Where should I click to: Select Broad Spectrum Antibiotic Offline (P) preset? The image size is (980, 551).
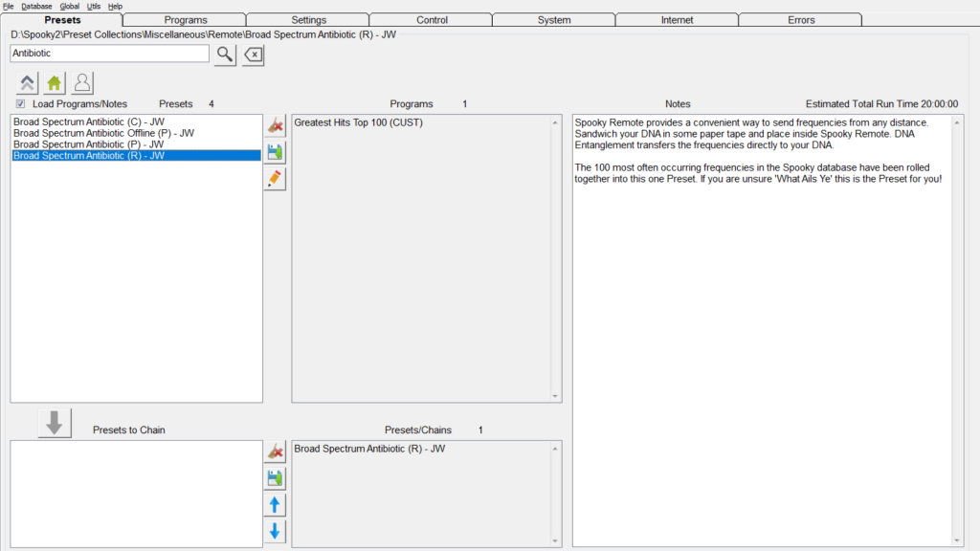pos(103,133)
